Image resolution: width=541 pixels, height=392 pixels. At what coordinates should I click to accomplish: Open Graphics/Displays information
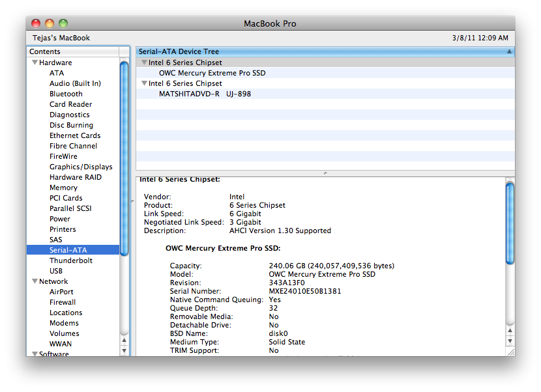pos(81,167)
